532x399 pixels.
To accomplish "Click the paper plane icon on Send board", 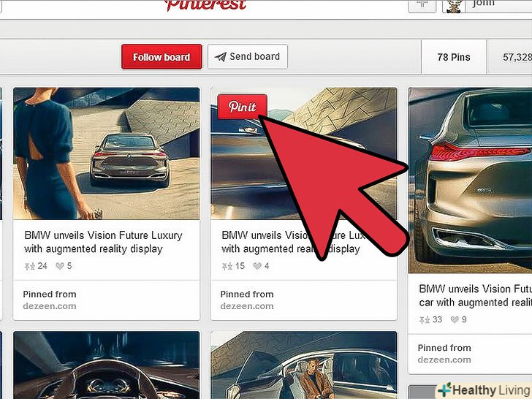I will tap(221, 57).
